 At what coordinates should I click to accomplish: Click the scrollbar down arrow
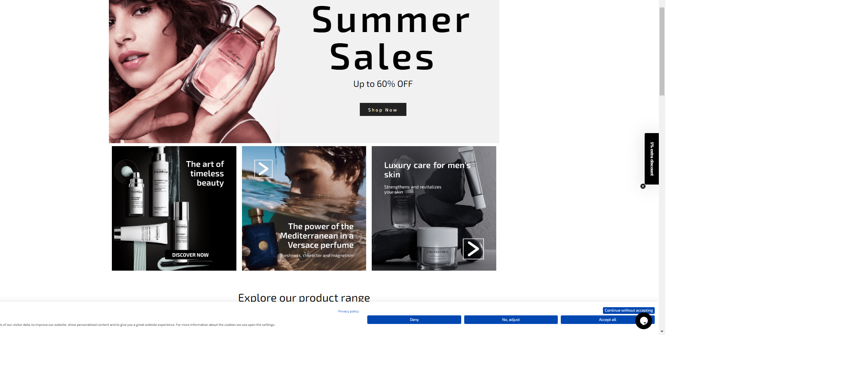pyautogui.click(x=662, y=331)
